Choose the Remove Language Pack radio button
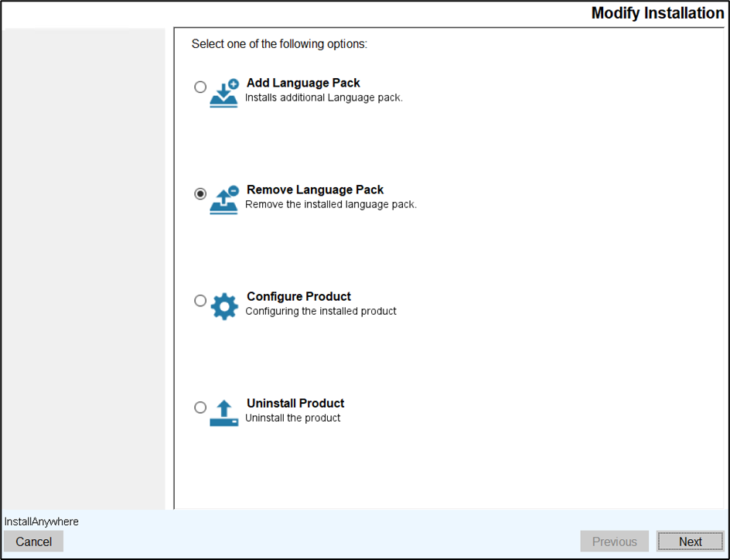 coord(200,194)
